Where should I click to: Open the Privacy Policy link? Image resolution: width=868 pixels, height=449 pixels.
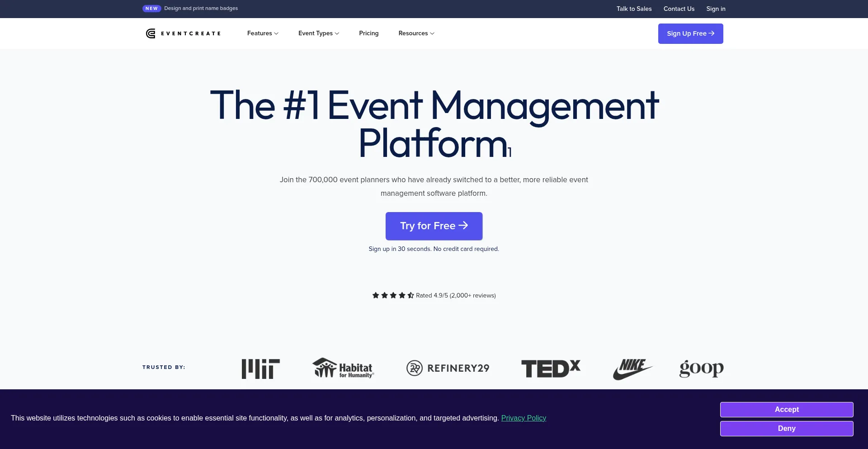click(523, 418)
